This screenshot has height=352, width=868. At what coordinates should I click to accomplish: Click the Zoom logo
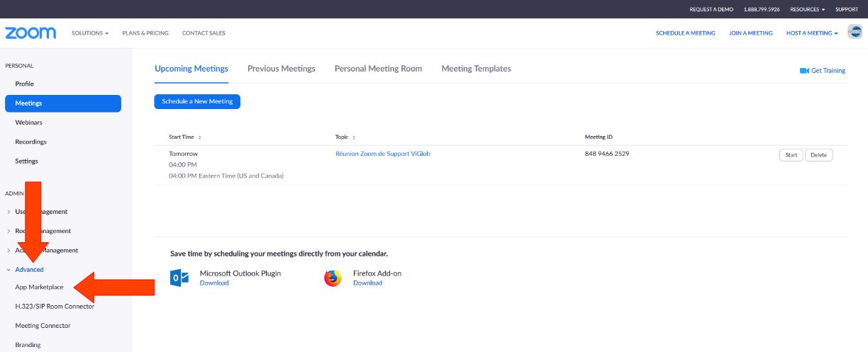(31, 33)
